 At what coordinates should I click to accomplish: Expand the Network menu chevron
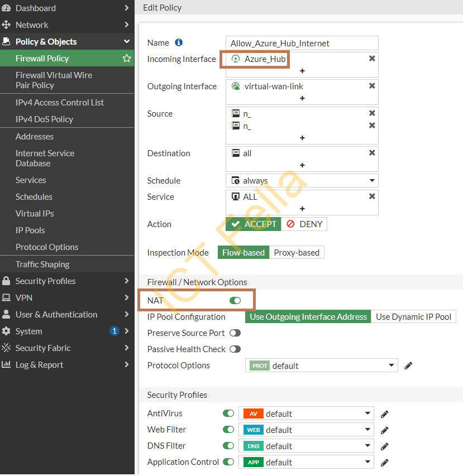[x=127, y=25]
